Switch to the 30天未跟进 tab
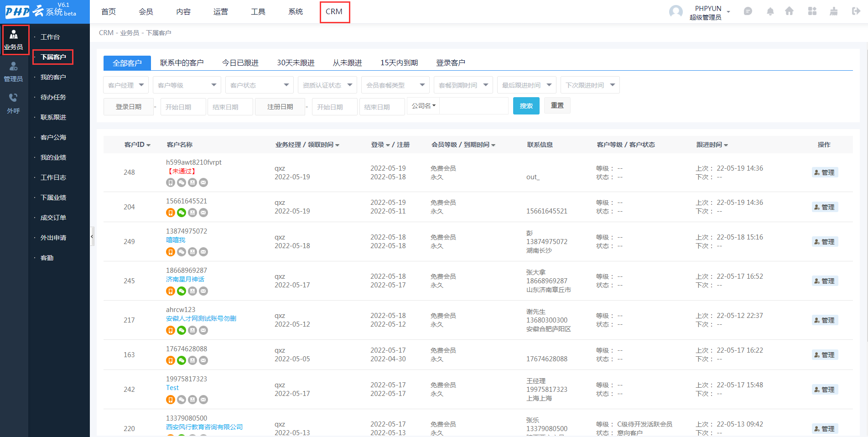 coord(296,62)
